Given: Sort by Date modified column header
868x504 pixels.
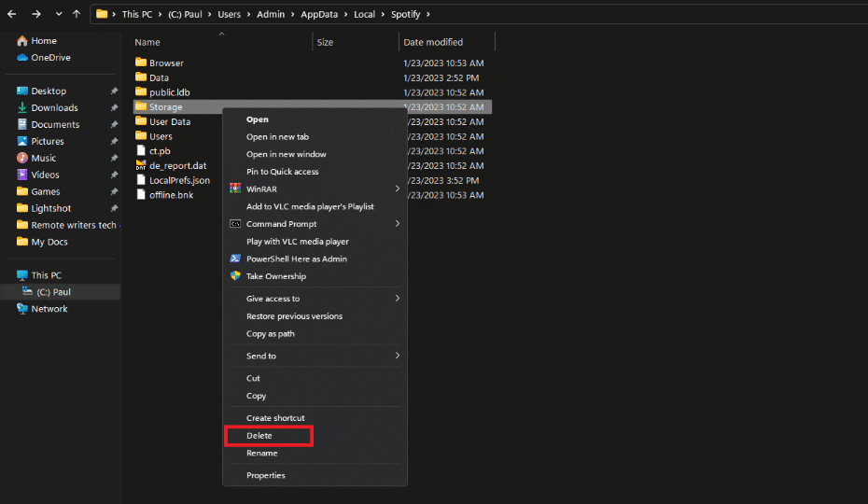Looking at the screenshot, I should click(x=433, y=42).
